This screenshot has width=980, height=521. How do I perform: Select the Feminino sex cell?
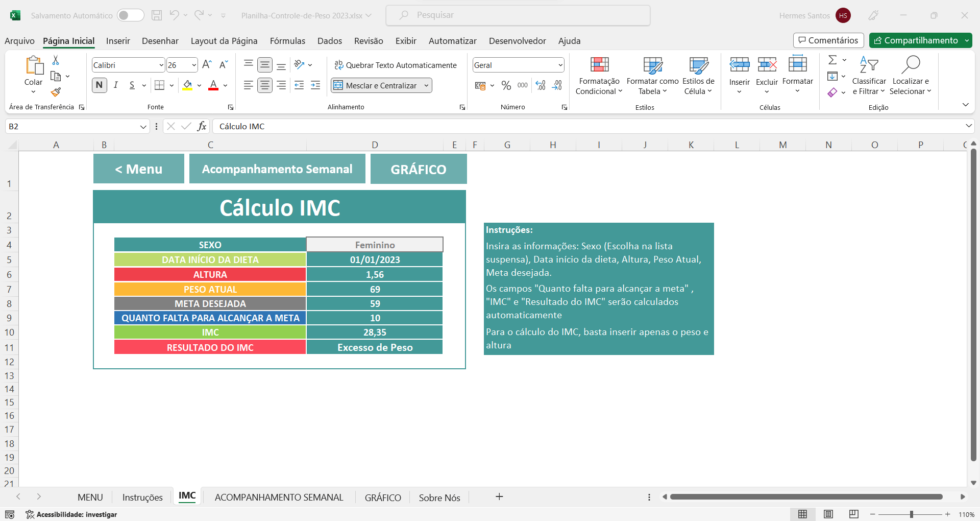click(x=375, y=245)
